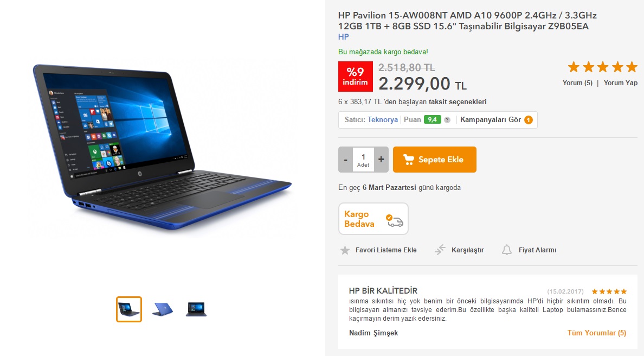Click the question mark beside seller score
Viewport: 644px width, 356px height.
(447, 120)
